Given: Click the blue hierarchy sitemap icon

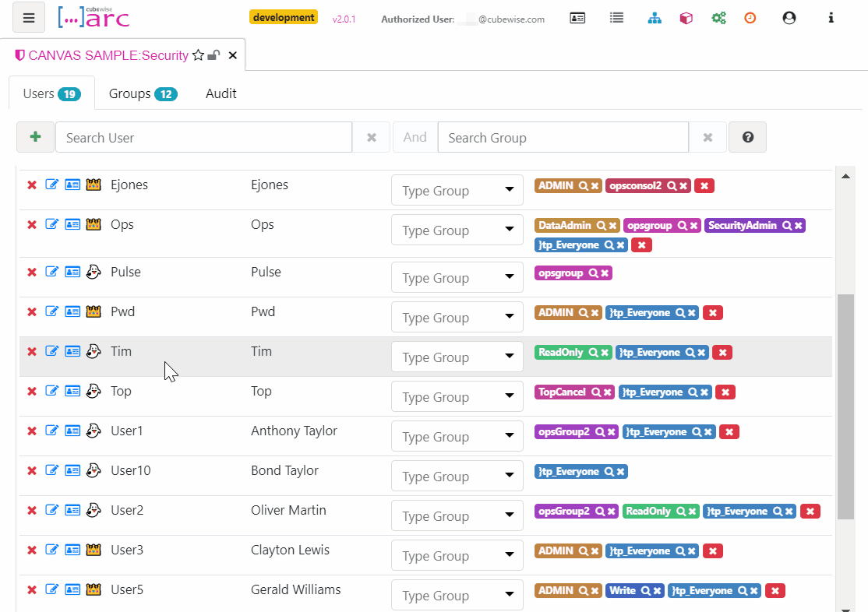Looking at the screenshot, I should pyautogui.click(x=655, y=18).
